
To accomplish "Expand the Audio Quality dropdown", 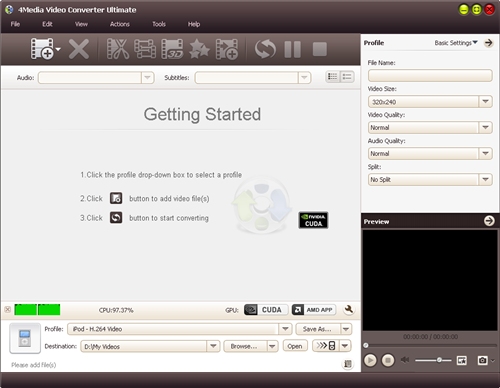I will coord(485,153).
